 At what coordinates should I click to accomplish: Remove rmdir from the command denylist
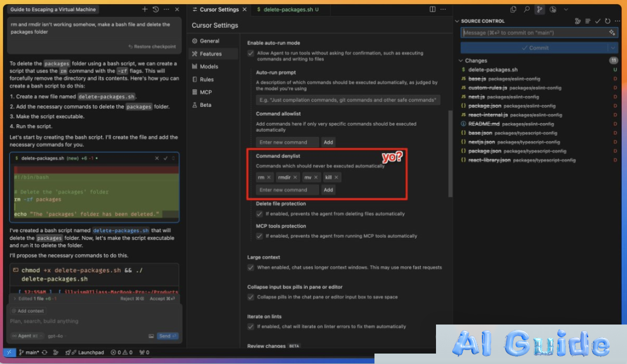295,177
